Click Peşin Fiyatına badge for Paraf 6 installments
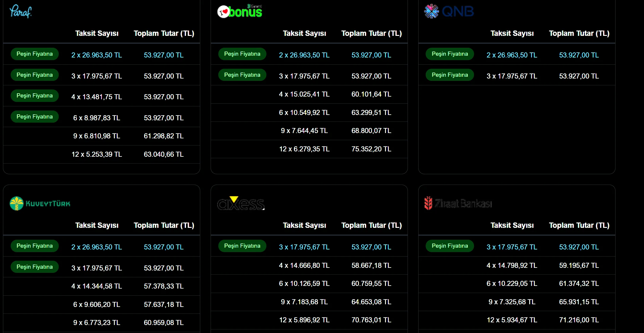The height and width of the screenshot is (333, 644). tap(35, 117)
